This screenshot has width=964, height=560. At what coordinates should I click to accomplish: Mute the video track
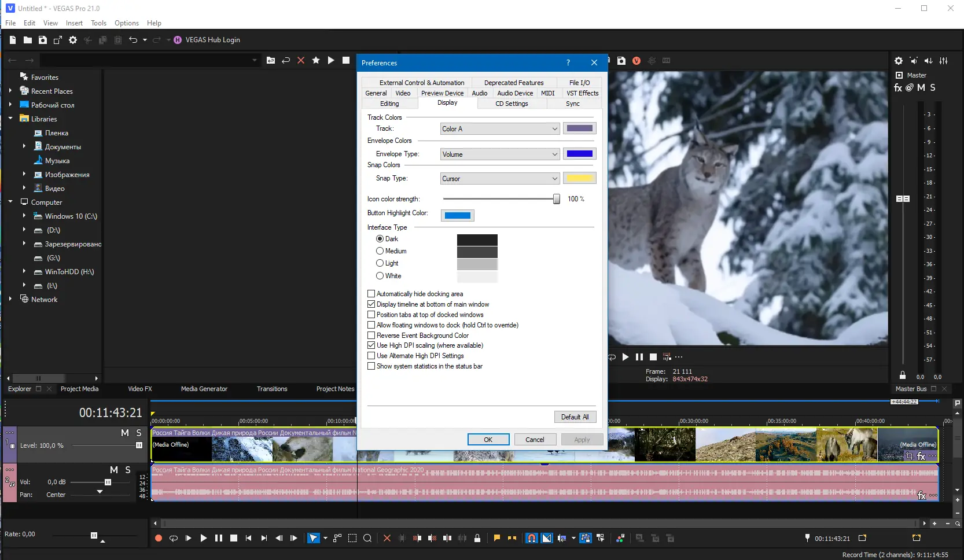125,433
